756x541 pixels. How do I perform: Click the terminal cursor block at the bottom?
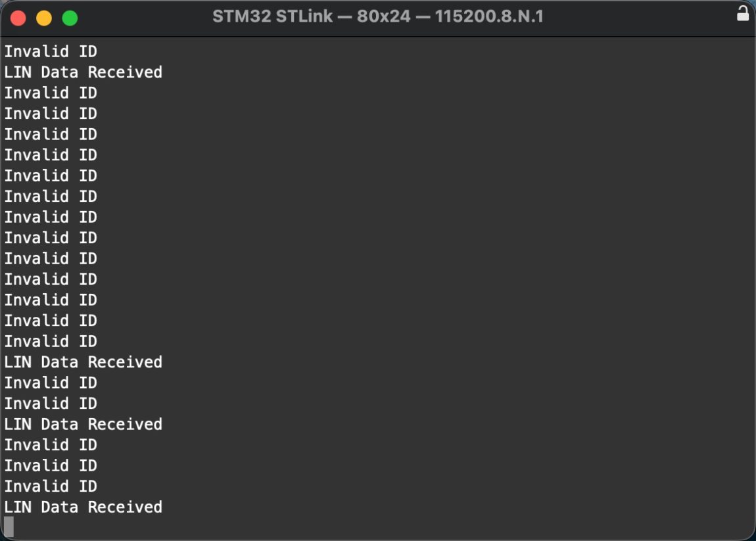coord(9,527)
